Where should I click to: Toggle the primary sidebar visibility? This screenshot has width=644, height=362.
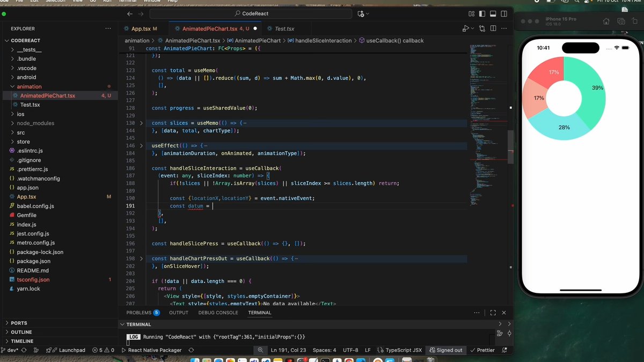[x=482, y=13]
